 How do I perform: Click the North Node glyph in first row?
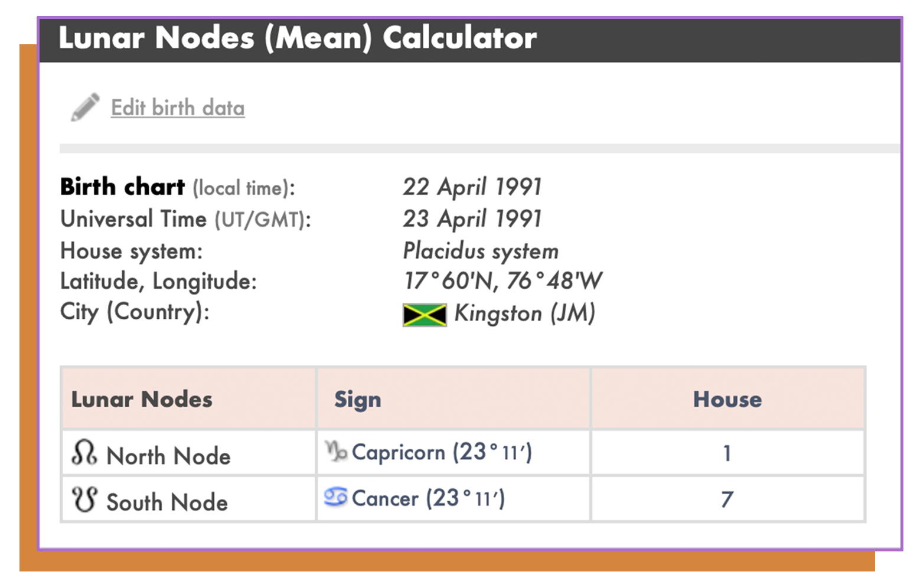click(84, 453)
